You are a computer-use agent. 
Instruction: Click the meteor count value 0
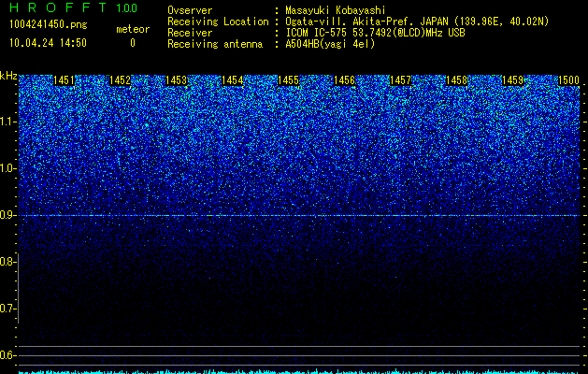(133, 43)
